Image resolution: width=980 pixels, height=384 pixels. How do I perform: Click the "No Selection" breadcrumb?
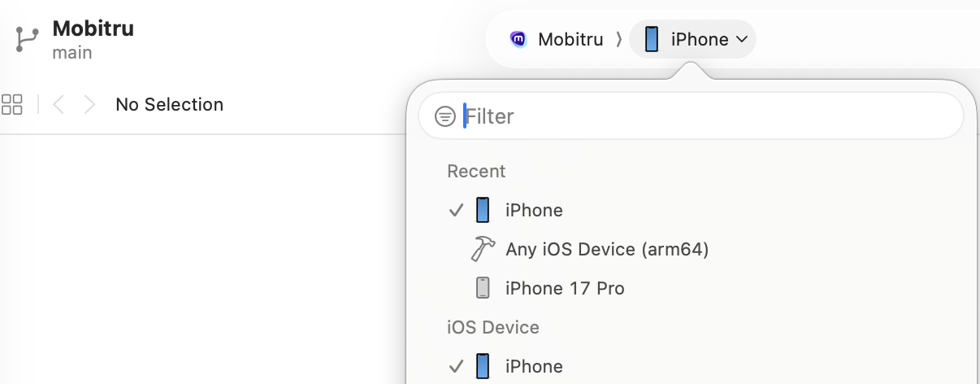click(x=169, y=104)
